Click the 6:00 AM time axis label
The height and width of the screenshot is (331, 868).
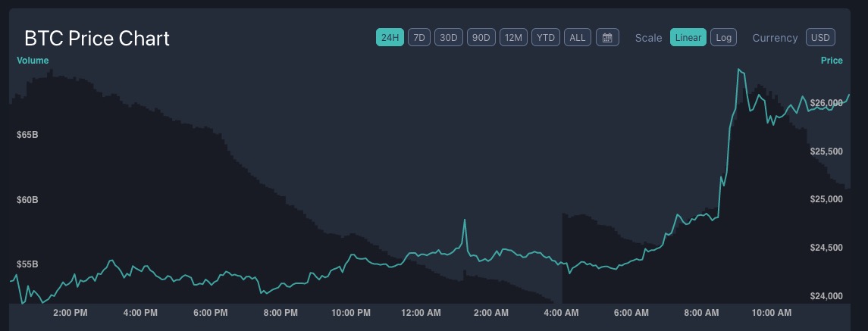631,313
